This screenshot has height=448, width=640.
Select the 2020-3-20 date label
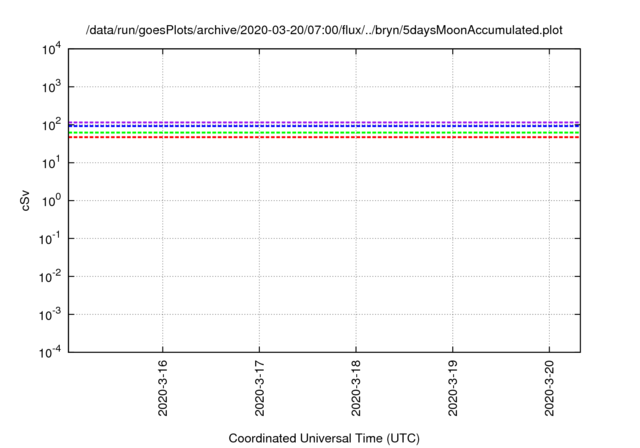pyautogui.click(x=549, y=388)
